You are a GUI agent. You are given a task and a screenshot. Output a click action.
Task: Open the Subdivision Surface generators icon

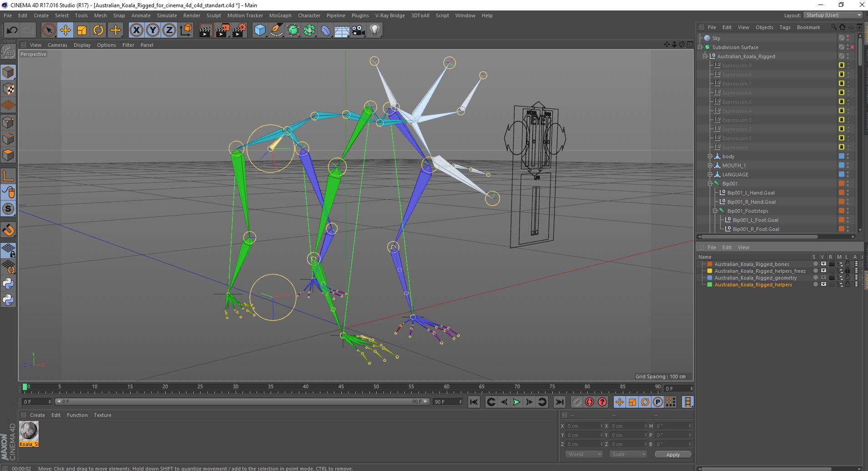[293, 30]
